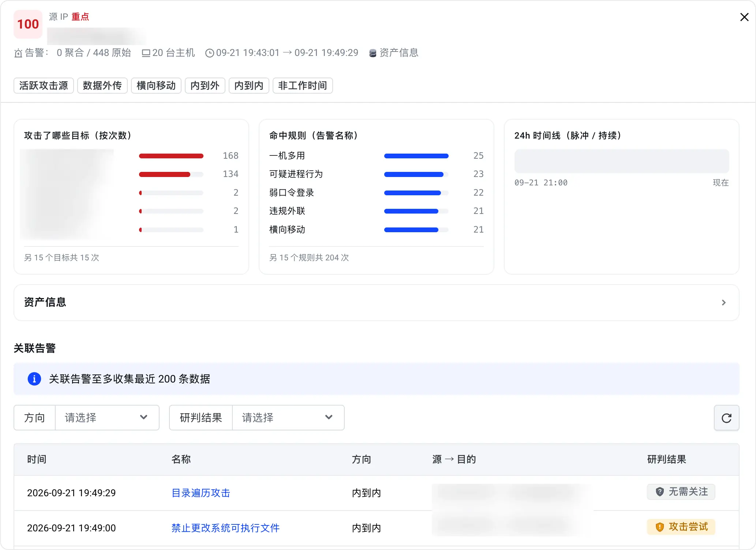Click the alarm bell icon
The image size is (756, 550).
[x=18, y=53]
